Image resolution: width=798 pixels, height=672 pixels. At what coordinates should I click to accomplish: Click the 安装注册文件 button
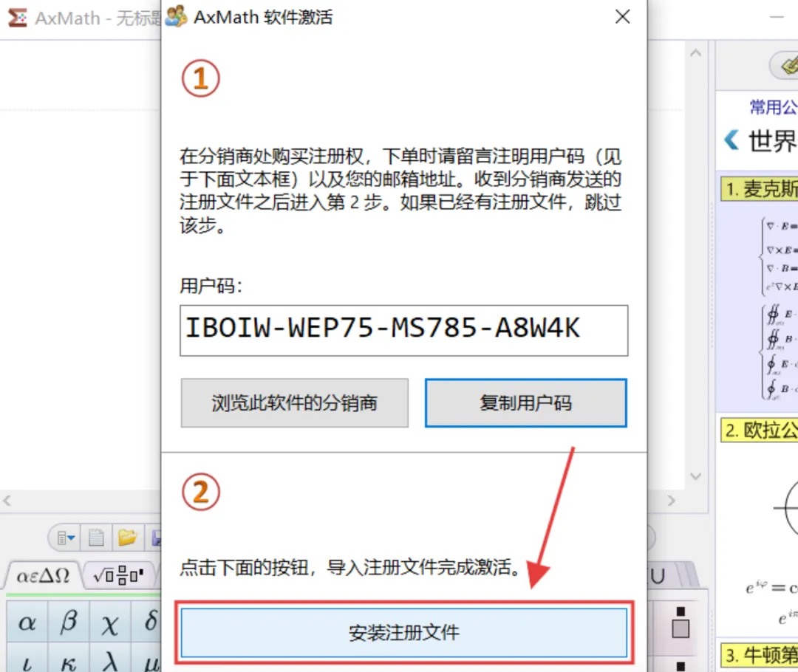(403, 633)
